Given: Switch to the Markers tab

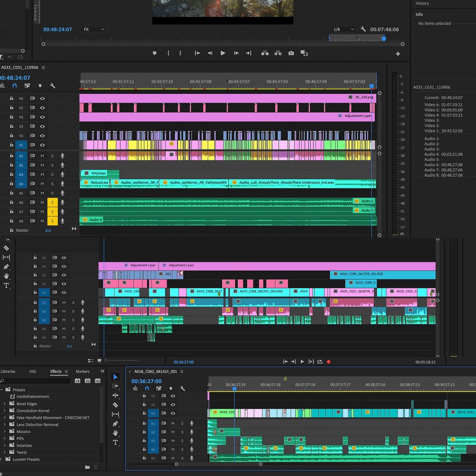Looking at the screenshot, I should [83, 371].
